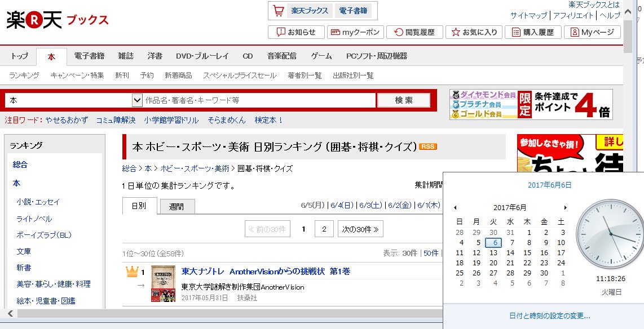Switch to the 日別 ranking tab
The height and width of the screenshot is (329, 644).
[139, 206]
